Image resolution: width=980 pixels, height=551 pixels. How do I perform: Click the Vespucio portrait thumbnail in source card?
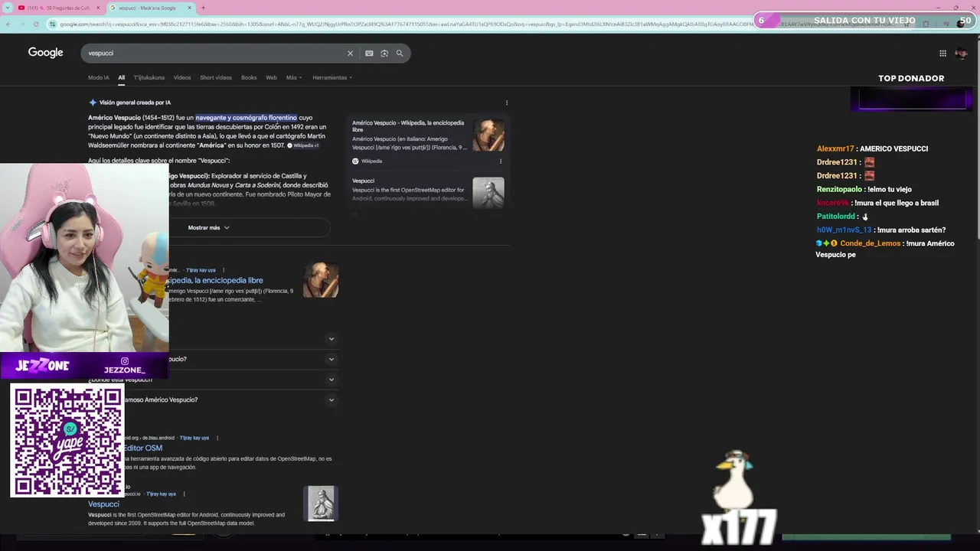click(488, 135)
